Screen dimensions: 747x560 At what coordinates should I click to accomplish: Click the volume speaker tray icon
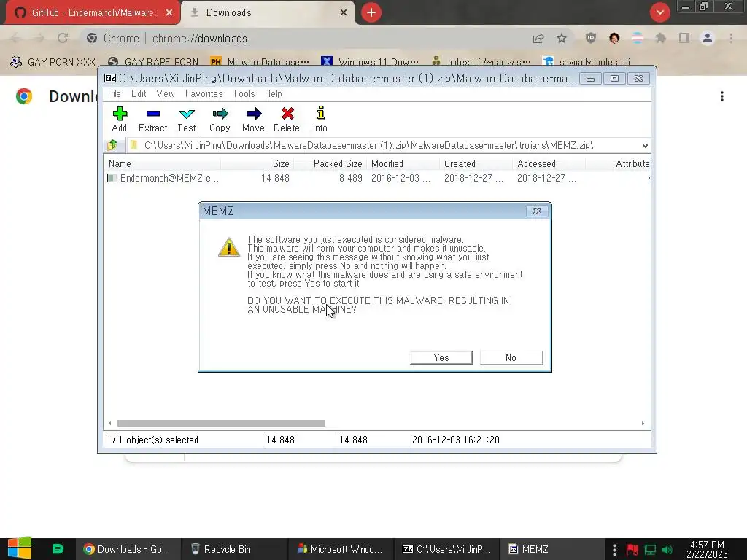click(x=667, y=550)
